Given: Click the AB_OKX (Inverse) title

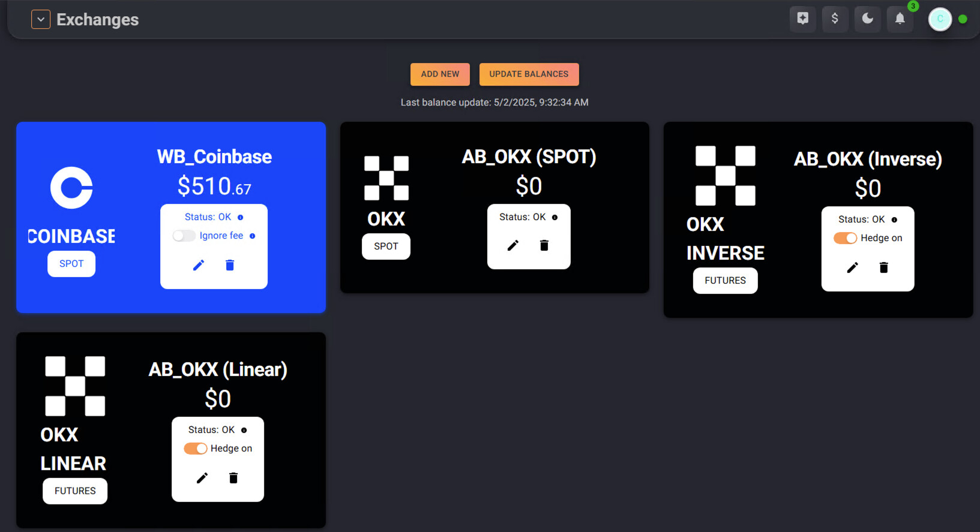Looking at the screenshot, I should coord(868,160).
